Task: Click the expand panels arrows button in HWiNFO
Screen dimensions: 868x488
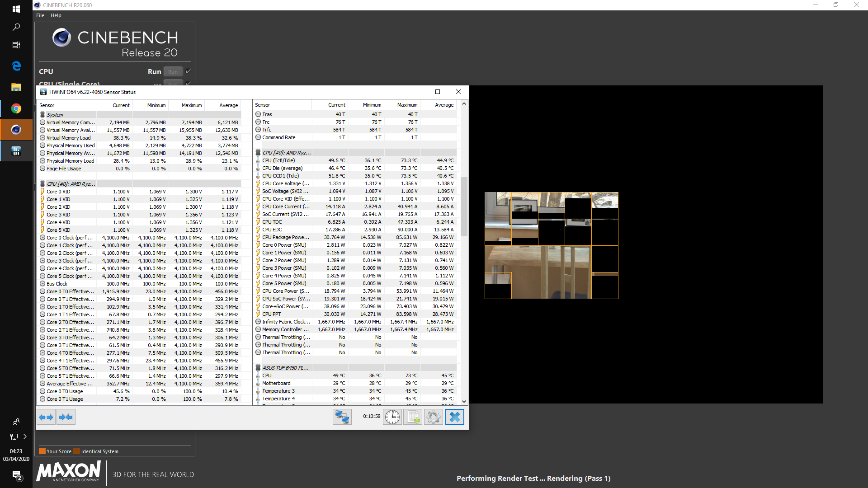Action: 46,417
